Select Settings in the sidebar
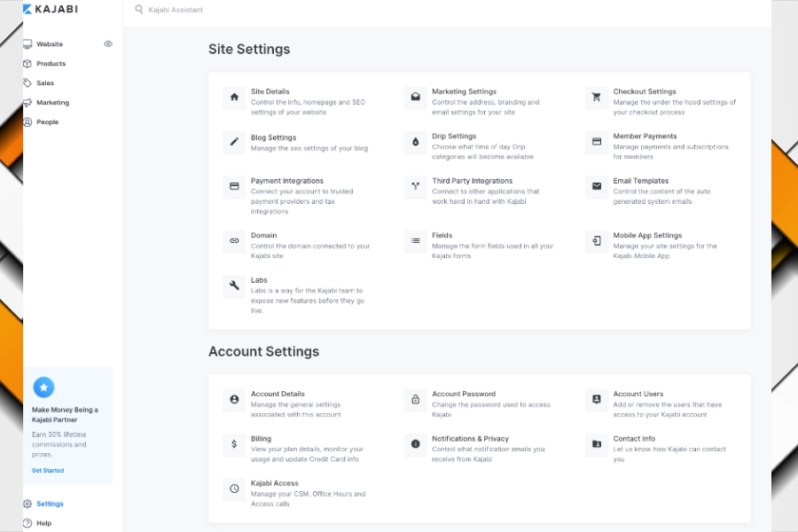The image size is (798, 532). [50, 504]
